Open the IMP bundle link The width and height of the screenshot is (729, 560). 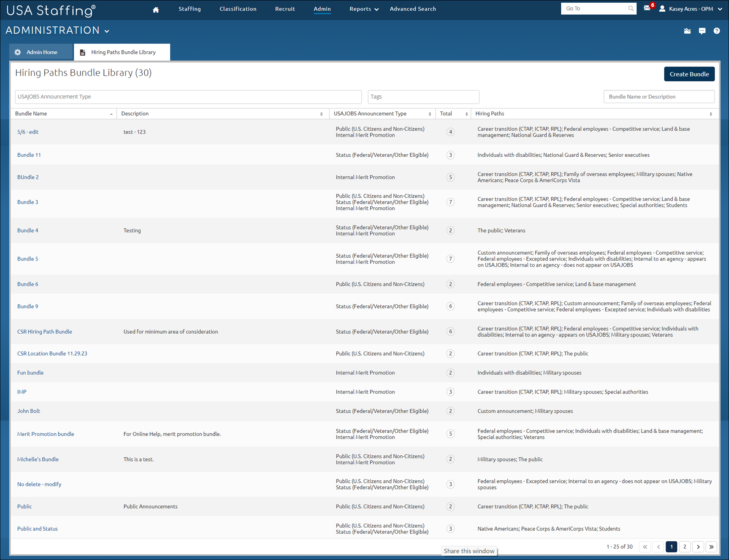pos(22,392)
